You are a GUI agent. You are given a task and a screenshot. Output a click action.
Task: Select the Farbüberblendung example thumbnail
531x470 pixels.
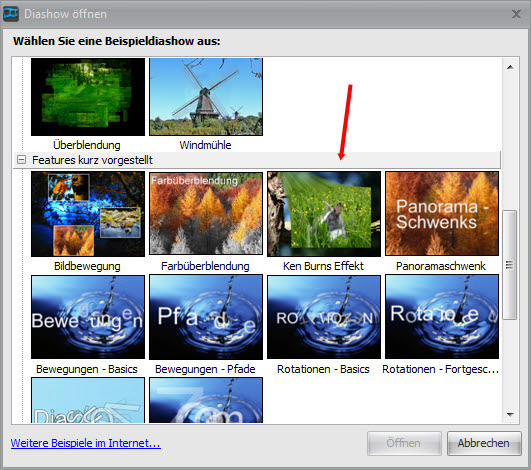206,214
